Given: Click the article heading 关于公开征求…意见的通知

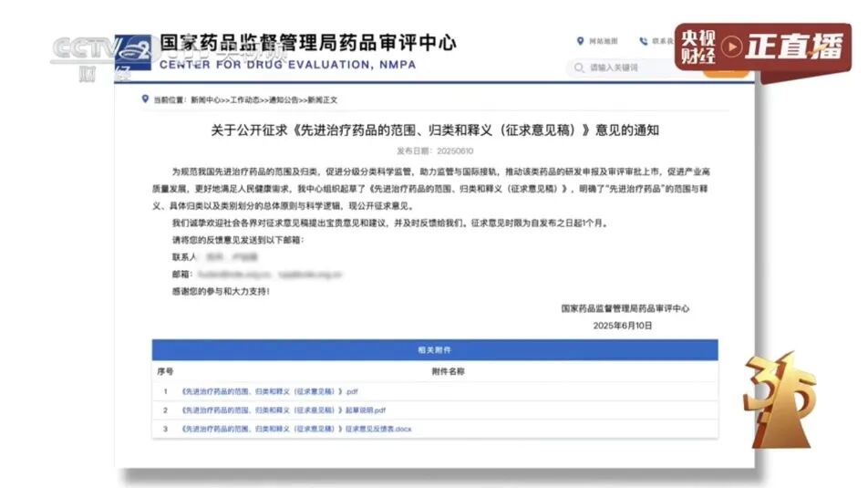Looking at the screenshot, I should coord(435,130).
